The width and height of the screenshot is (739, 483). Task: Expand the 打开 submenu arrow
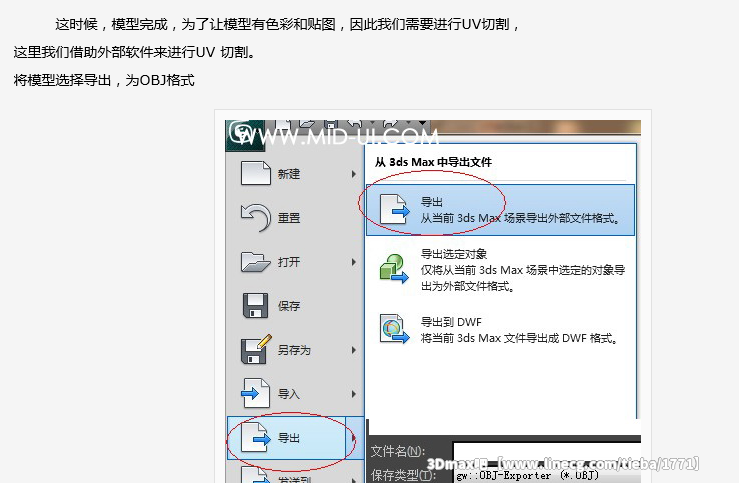tap(353, 262)
